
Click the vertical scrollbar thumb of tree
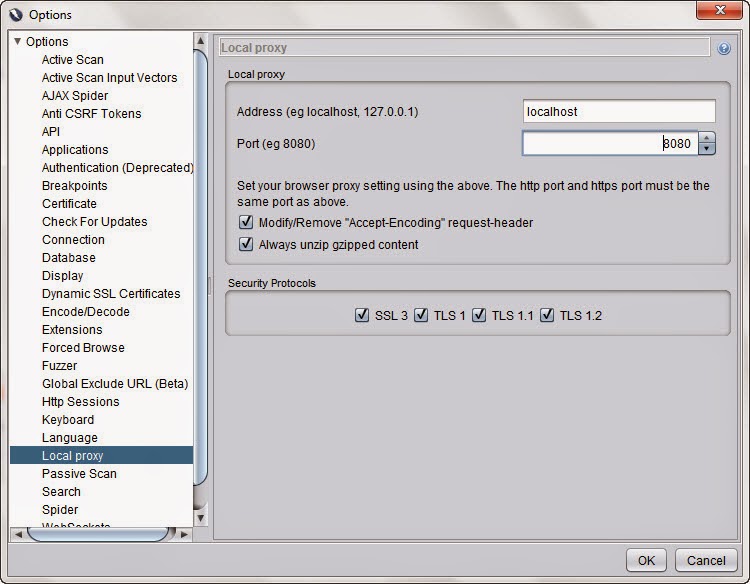pos(200,267)
